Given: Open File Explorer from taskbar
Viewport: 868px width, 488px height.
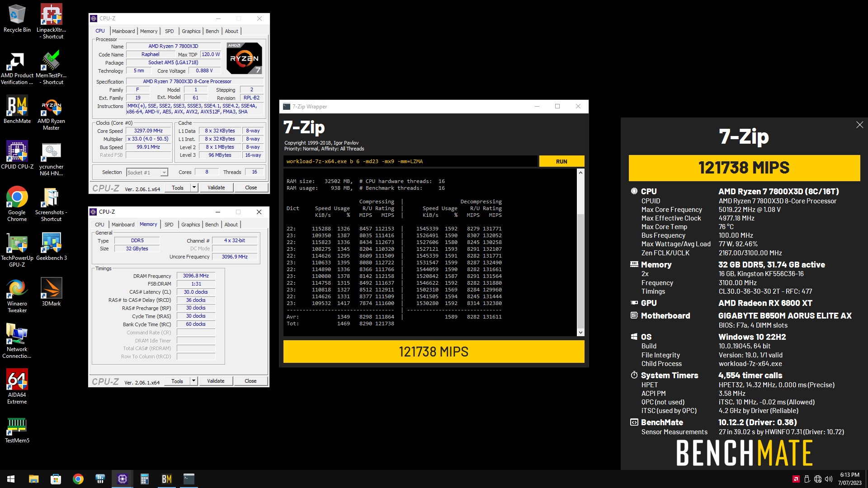Looking at the screenshot, I should [33, 479].
